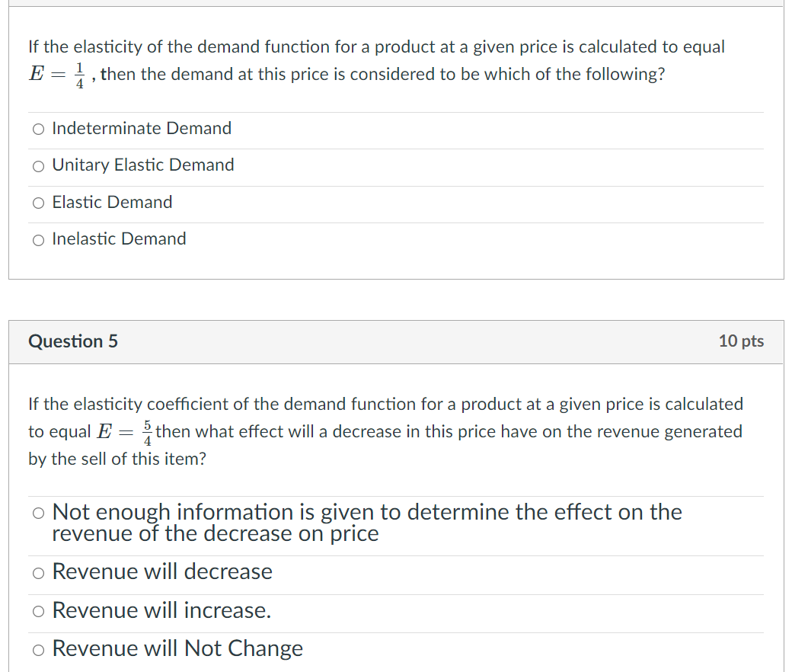Click the 'Indeterminate Demand' answer label text
792x672 pixels.
point(142,128)
